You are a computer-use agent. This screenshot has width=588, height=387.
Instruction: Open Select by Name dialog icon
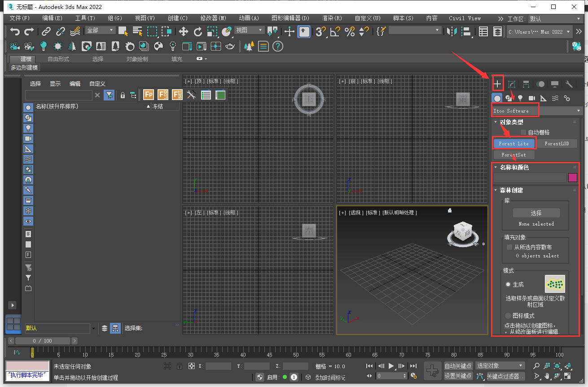pyautogui.click(x=137, y=31)
